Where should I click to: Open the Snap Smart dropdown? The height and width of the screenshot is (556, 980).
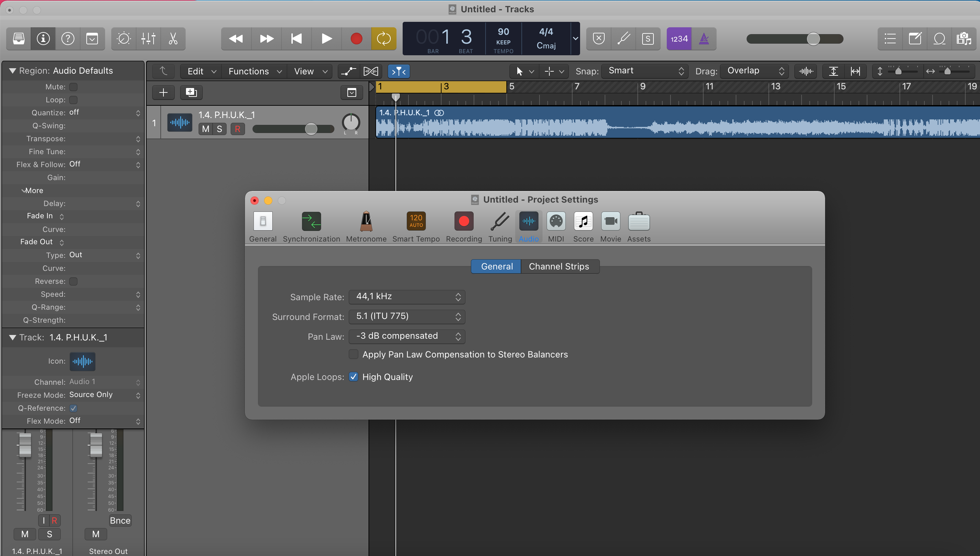click(x=645, y=71)
